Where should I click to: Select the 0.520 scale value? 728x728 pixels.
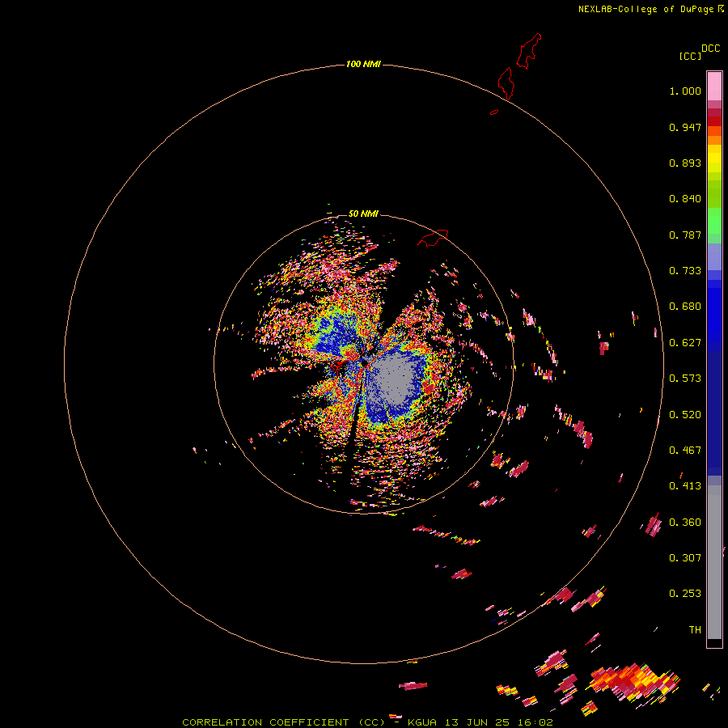pos(685,415)
